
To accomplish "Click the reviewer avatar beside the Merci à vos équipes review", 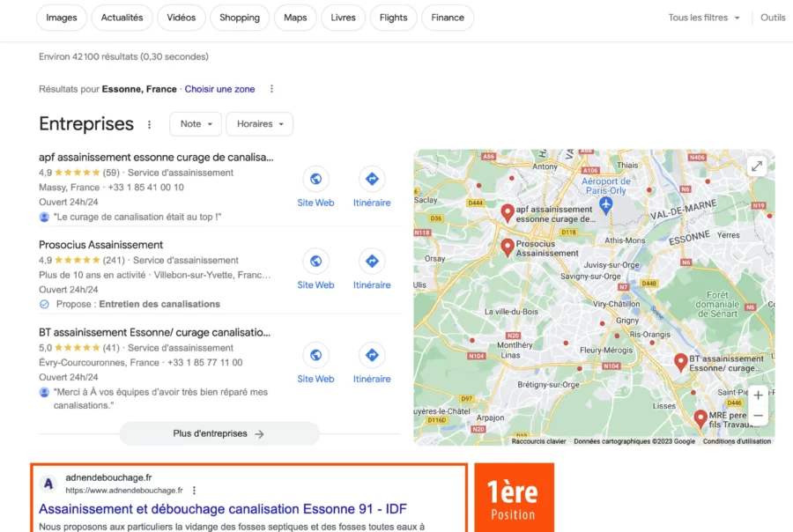I will (45, 392).
